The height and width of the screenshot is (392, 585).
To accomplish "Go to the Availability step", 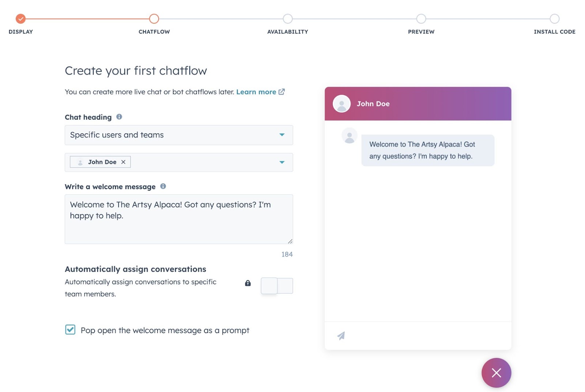I will pos(287,19).
